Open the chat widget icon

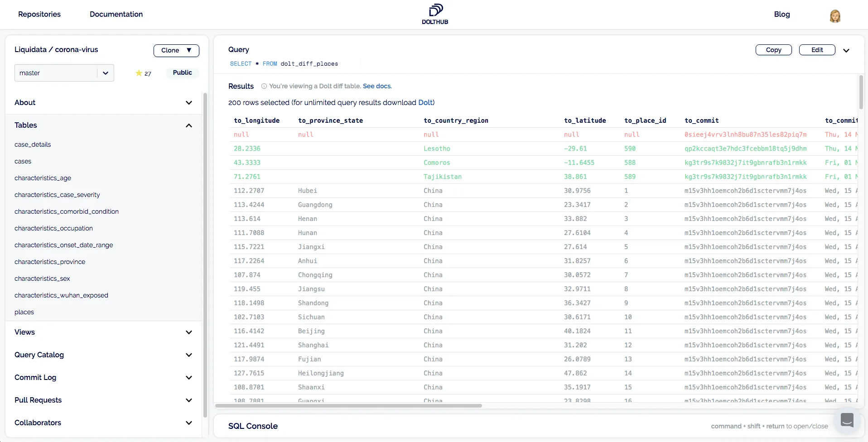pos(847,420)
